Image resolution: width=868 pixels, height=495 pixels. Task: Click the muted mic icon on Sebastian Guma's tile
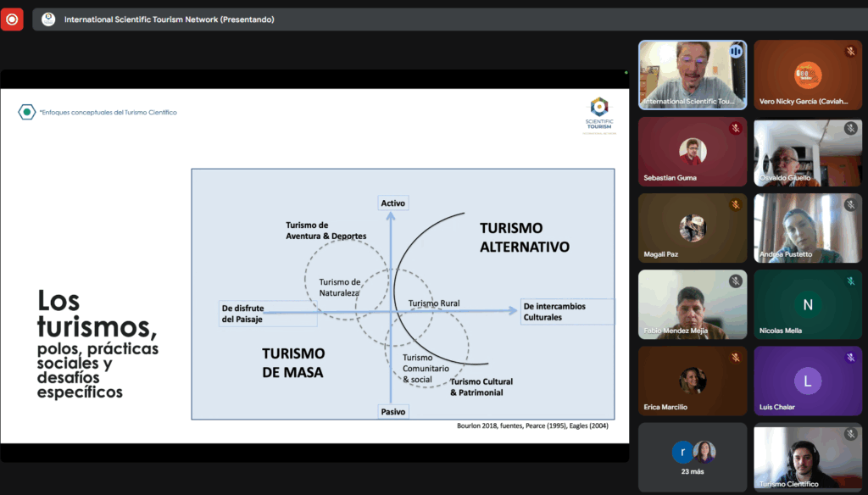tap(736, 128)
